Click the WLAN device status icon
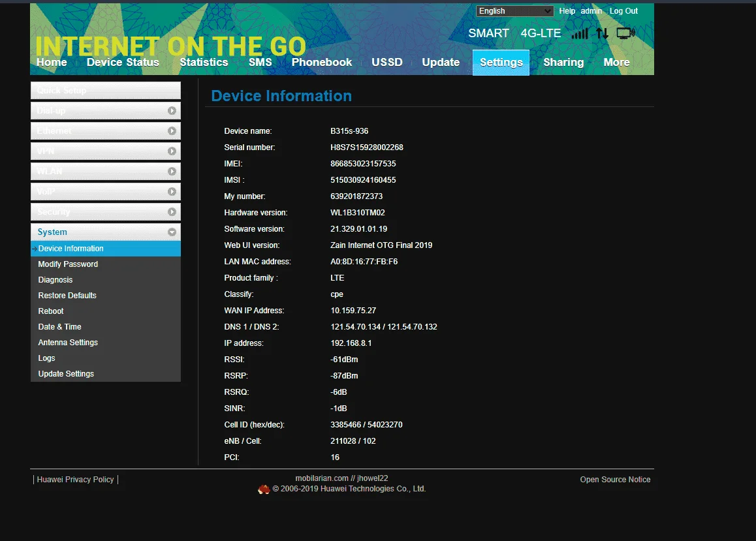 [x=626, y=33]
